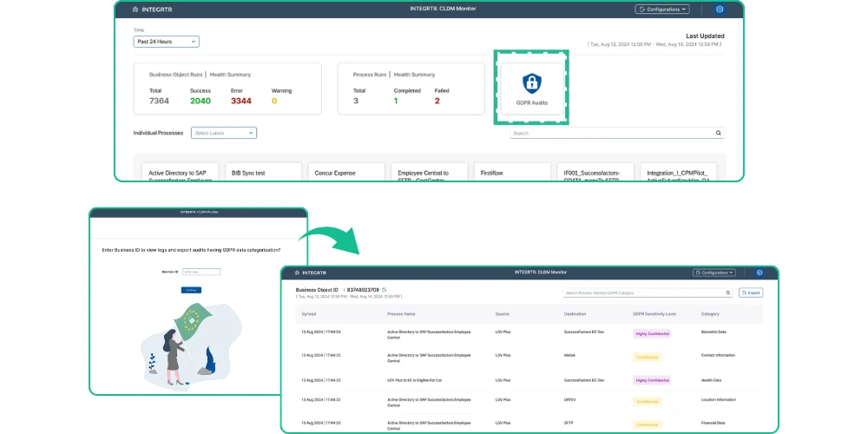
Task: Select the Health Data category cell
Action: [711, 380]
